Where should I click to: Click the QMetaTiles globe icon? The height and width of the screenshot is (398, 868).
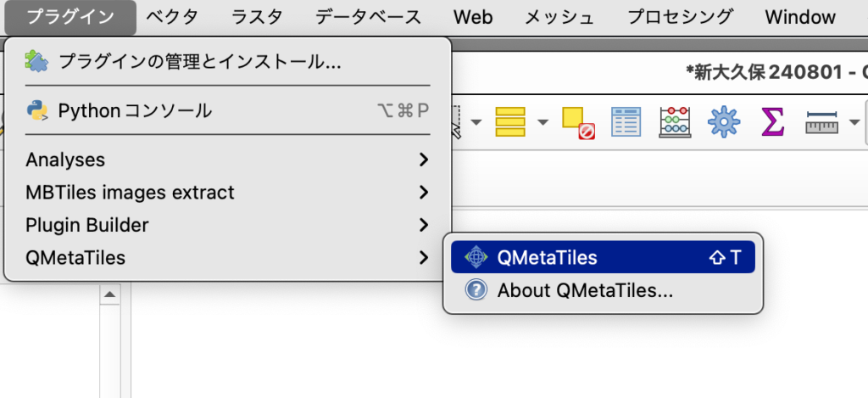click(x=476, y=257)
